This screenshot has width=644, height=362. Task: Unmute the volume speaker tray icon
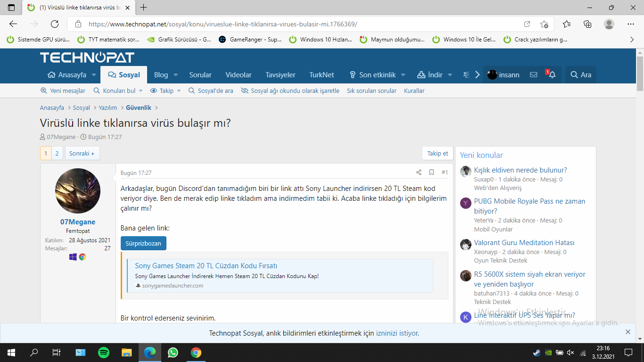point(570,352)
